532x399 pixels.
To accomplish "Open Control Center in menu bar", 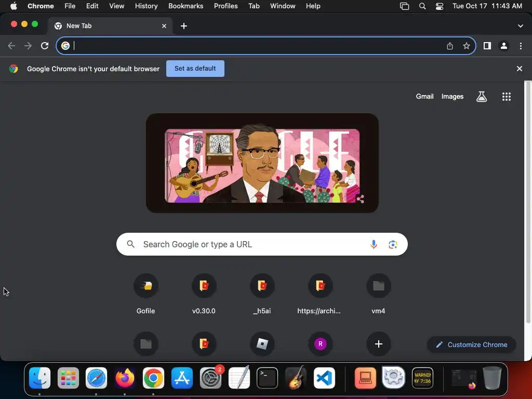I will [440, 6].
